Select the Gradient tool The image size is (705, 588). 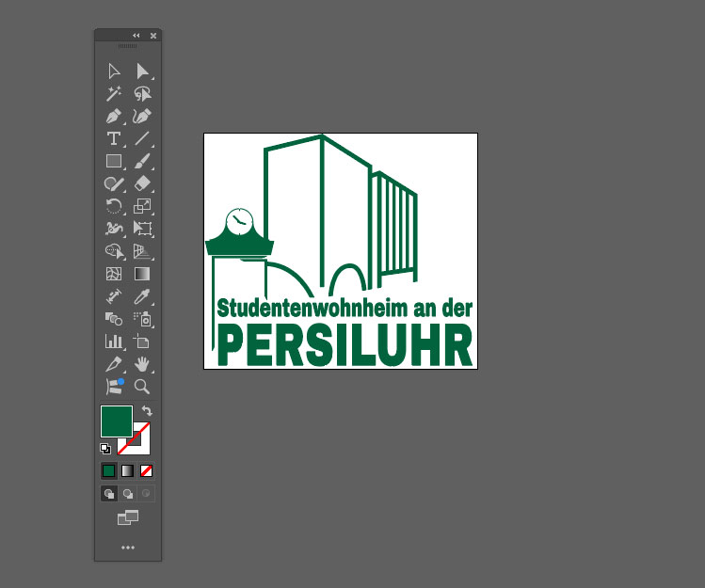[142, 275]
